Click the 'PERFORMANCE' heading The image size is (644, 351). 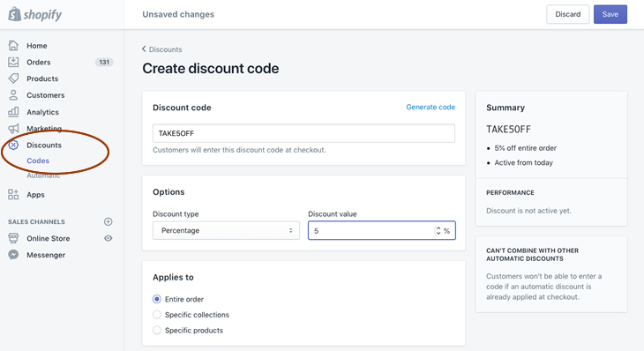coord(510,192)
